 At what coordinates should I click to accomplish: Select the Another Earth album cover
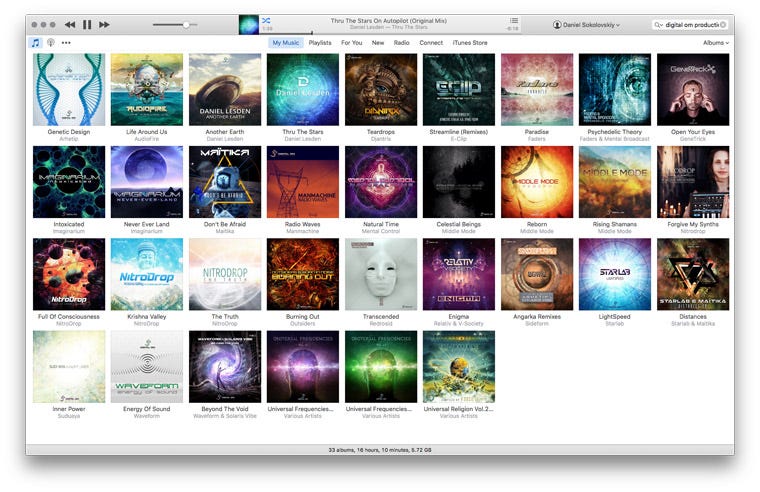click(225, 90)
